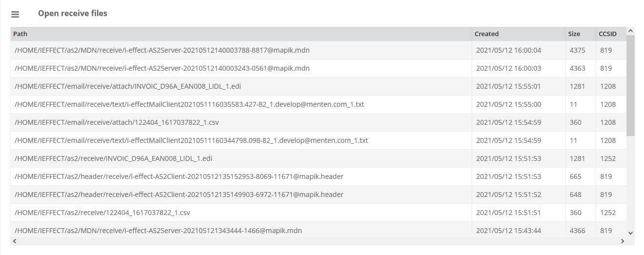Sort by the Created column header
Screen dimensions: 644x255
point(486,34)
